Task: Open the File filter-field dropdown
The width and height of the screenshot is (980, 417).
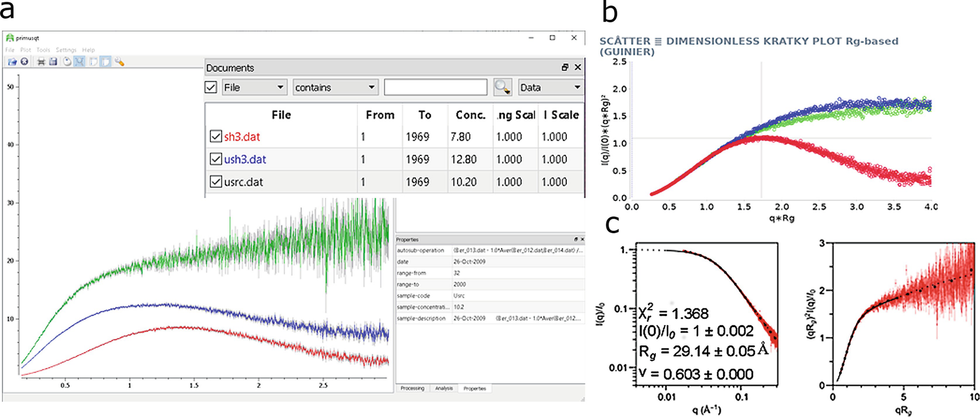Action: point(254,87)
